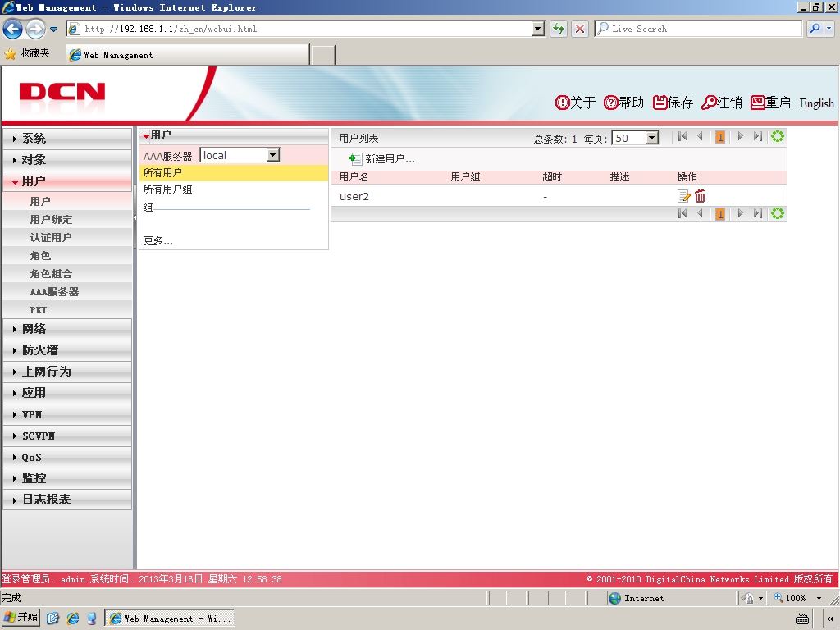Expand the 系统 menu section

coord(67,138)
